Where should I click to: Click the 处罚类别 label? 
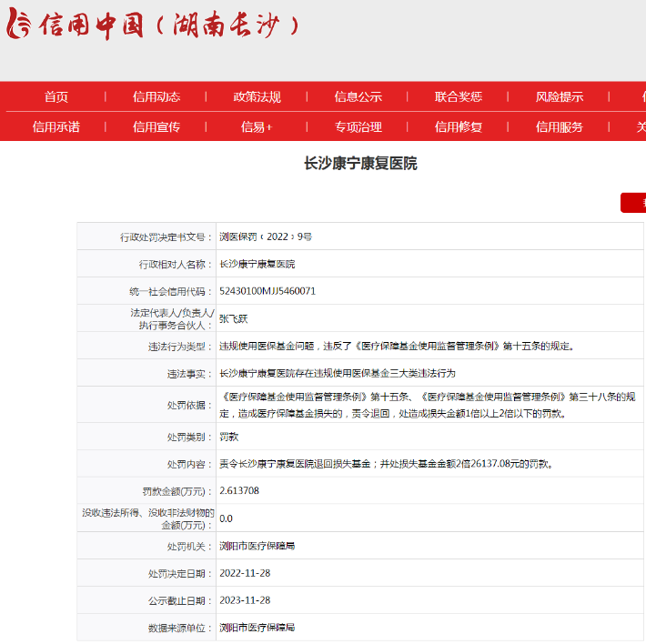click(189, 437)
